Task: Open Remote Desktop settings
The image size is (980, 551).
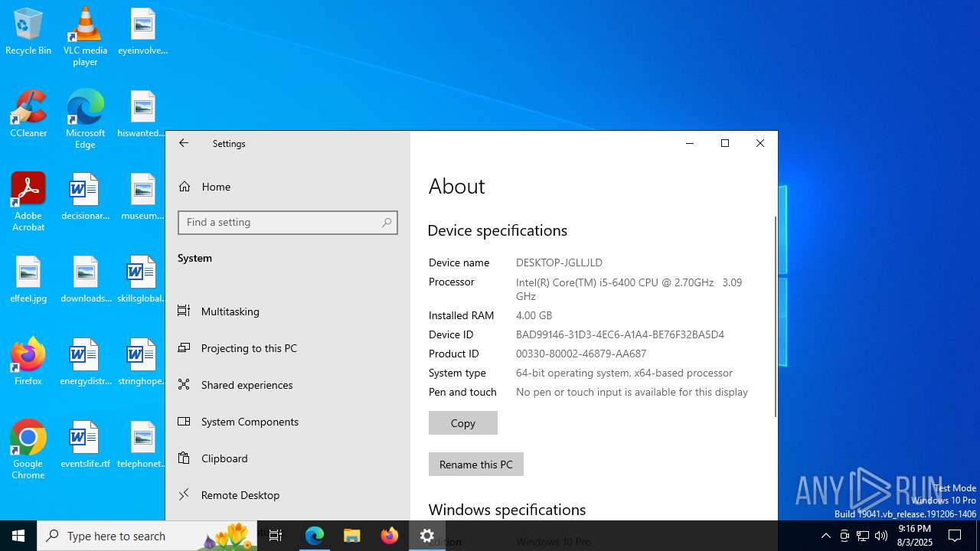Action: 288,495
